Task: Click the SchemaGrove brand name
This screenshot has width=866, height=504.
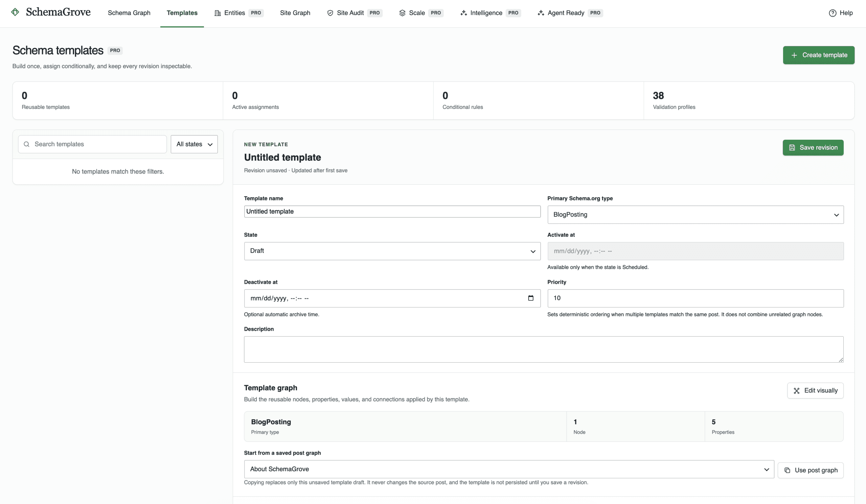Action: (x=58, y=12)
